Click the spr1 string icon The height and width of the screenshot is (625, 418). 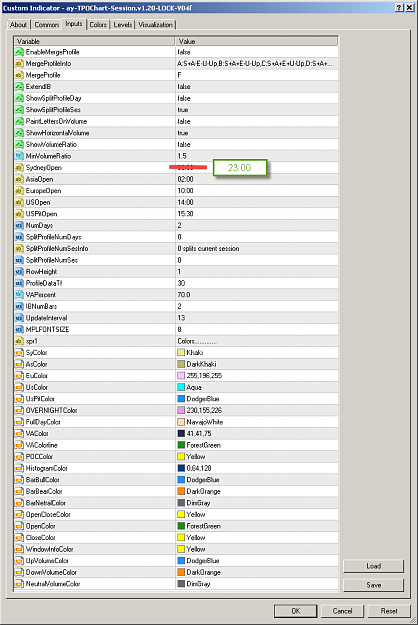(19, 341)
